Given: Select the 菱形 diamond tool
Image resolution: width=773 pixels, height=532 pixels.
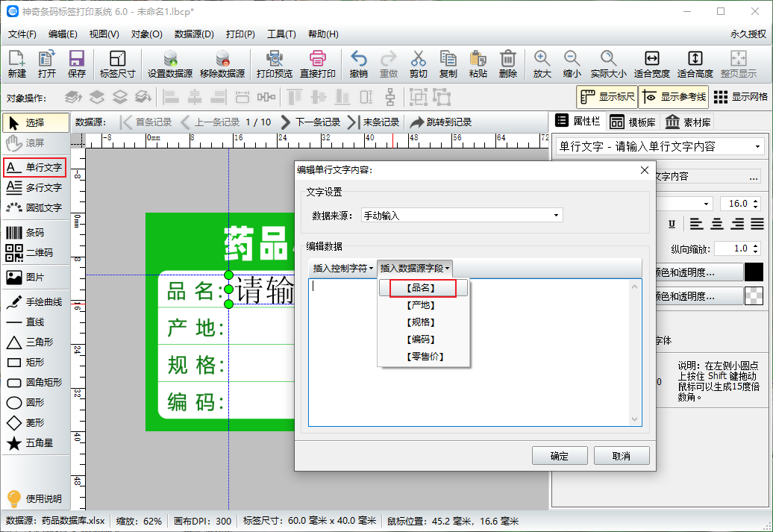Looking at the screenshot, I should pyautogui.click(x=34, y=423).
